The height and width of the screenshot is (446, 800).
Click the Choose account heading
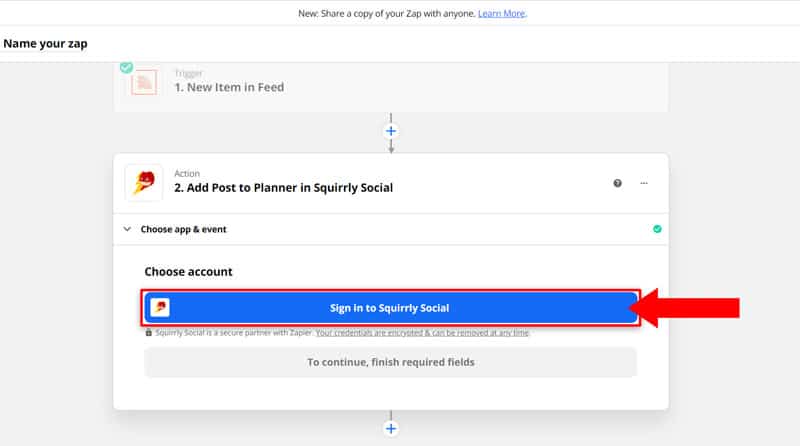pyautogui.click(x=188, y=272)
